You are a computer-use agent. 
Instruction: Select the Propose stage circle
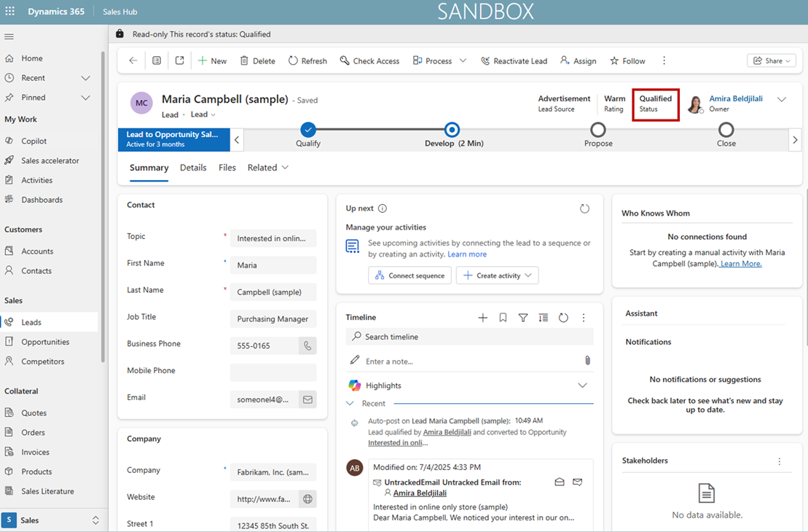[x=597, y=130]
